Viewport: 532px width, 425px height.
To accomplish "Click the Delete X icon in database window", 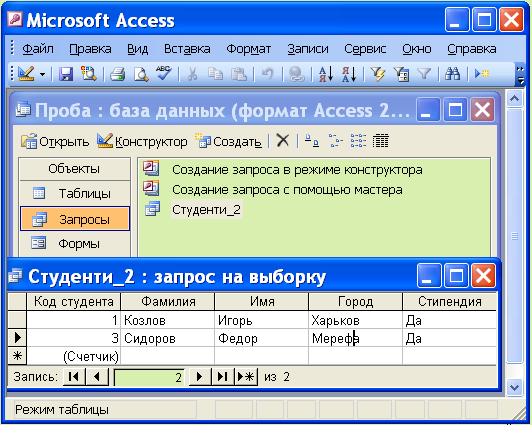I will click(x=282, y=140).
